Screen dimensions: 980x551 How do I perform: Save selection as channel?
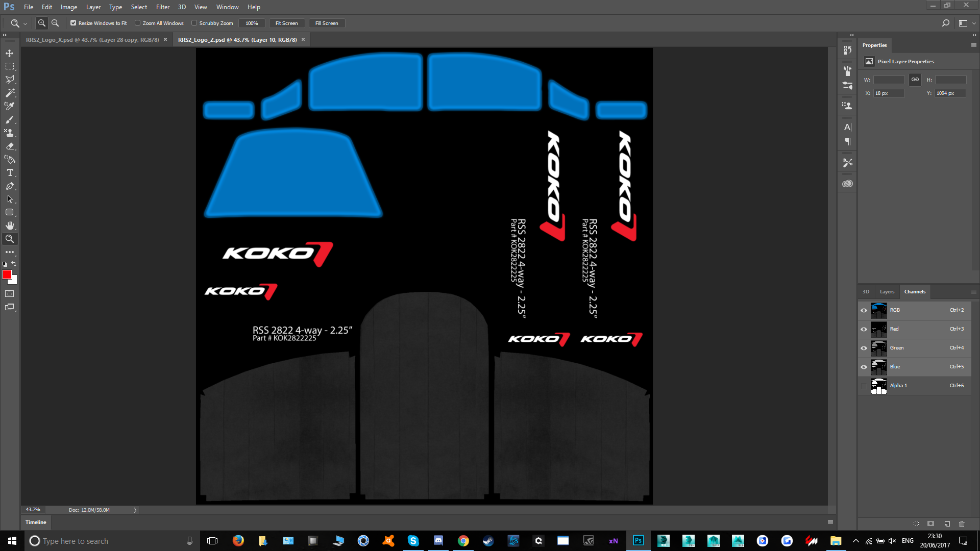(930, 523)
